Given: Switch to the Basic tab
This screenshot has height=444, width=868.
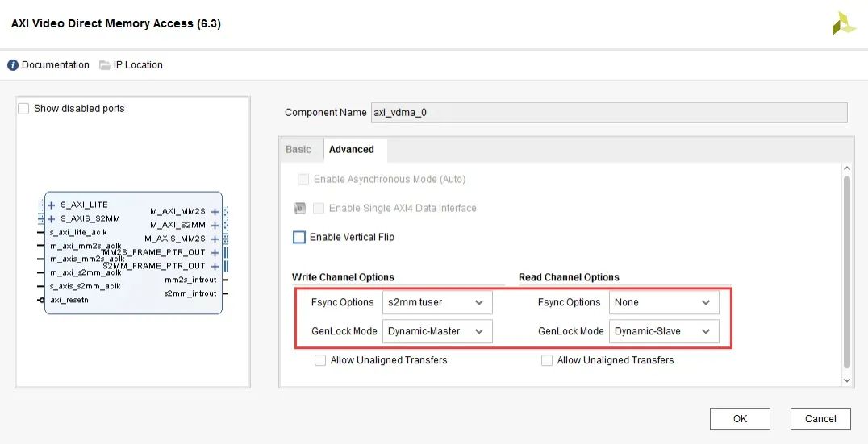Looking at the screenshot, I should coord(298,150).
